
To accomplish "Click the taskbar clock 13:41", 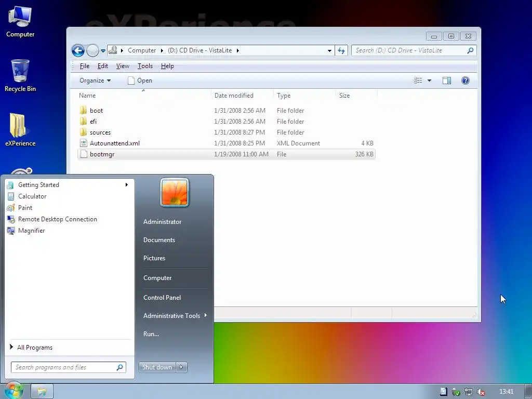I will [x=506, y=392].
